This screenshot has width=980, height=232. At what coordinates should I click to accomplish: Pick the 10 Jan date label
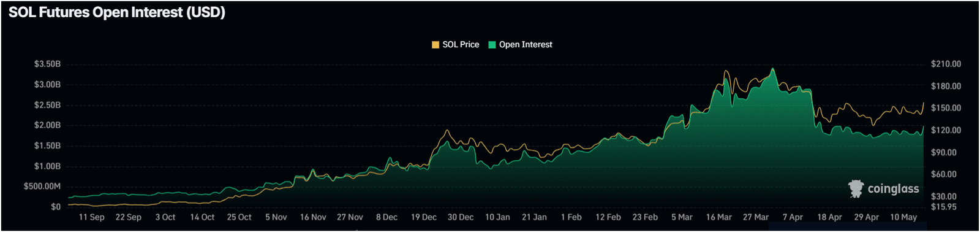click(x=497, y=217)
